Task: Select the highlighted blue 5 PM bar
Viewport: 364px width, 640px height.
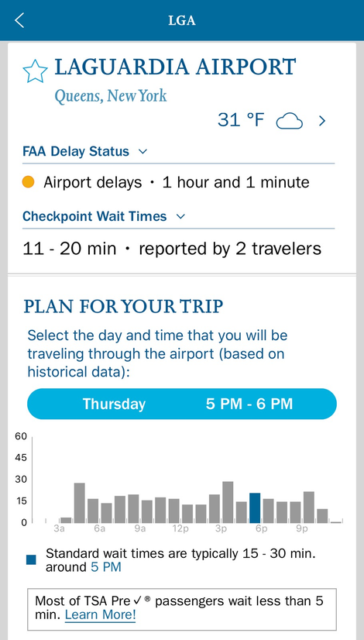Action: tap(255, 508)
